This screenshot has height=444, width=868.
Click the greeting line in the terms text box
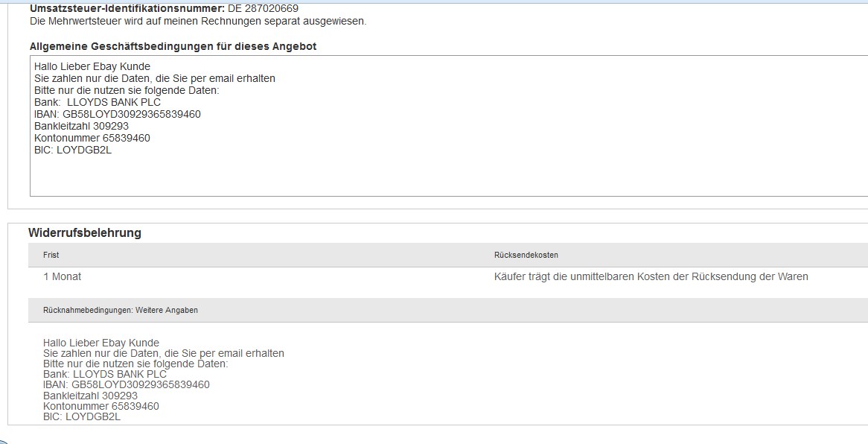tap(92, 66)
